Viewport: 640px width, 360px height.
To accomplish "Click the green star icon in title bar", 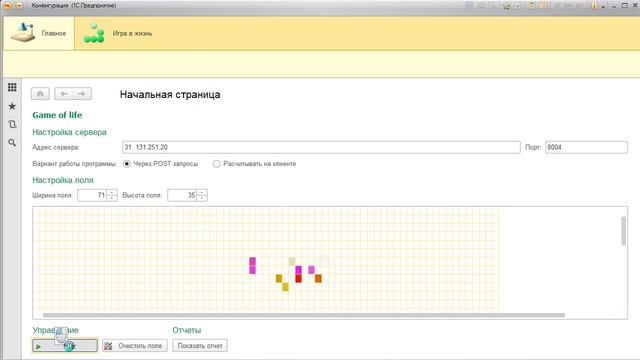I will pyautogui.click(x=507, y=6).
